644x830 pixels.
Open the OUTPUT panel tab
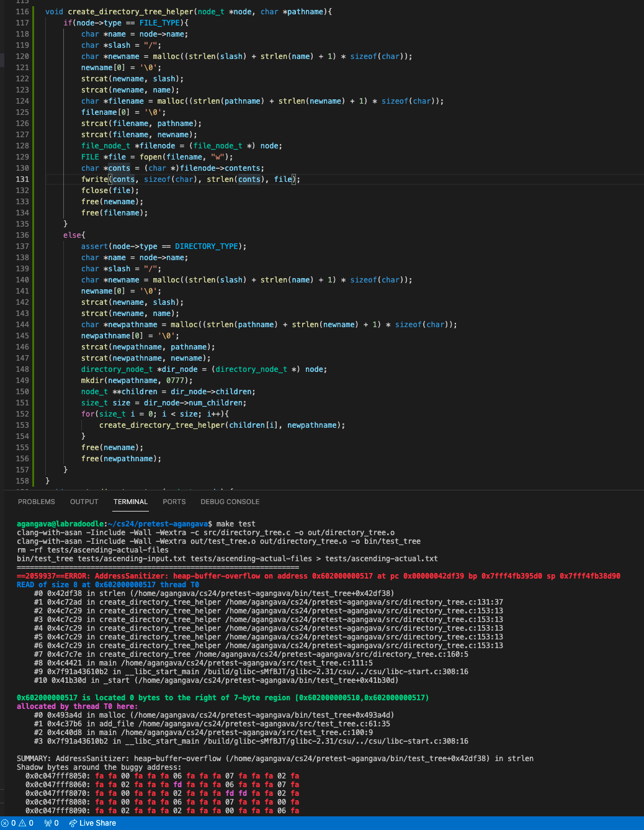84,502
